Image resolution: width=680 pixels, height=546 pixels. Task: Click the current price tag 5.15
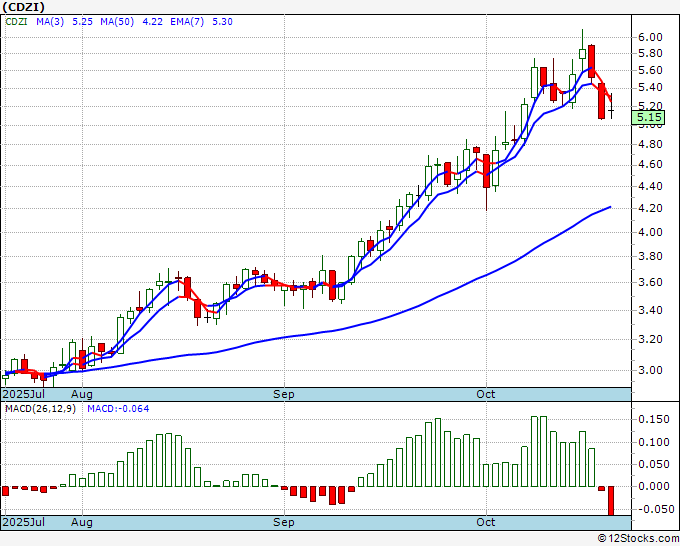click(648, 118)
